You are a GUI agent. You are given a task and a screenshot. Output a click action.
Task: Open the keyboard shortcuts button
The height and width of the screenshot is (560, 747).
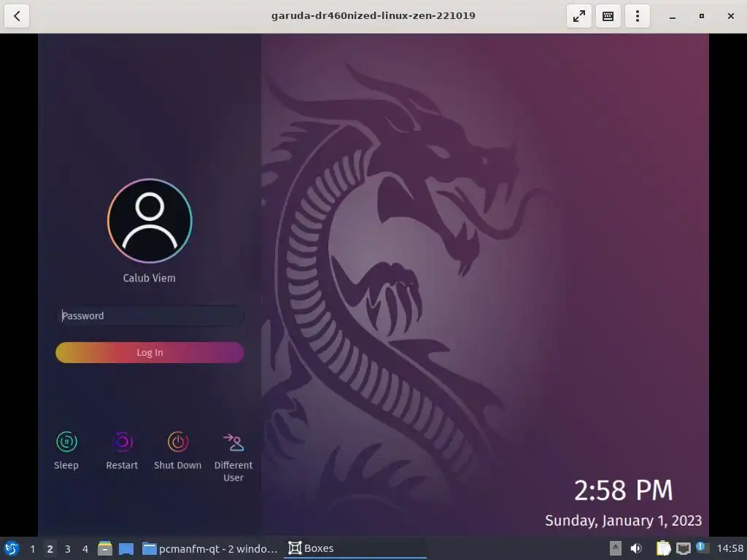pyautogui.click(x=608, y=16)
